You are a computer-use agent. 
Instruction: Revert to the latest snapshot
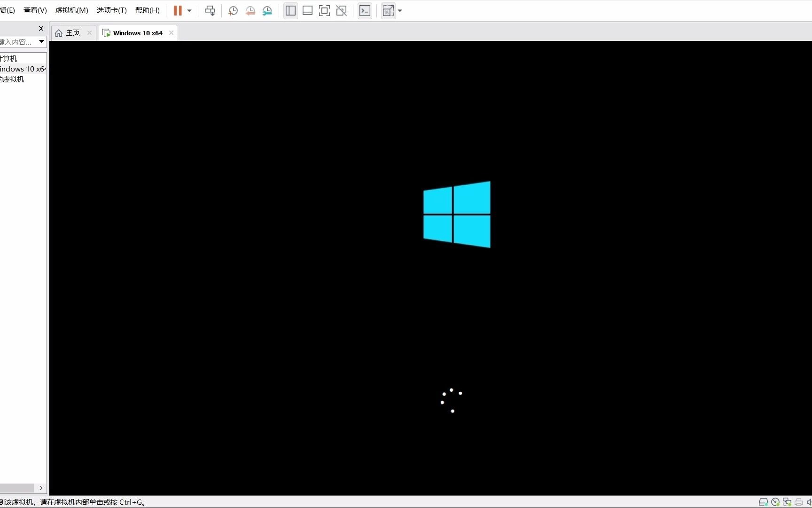pyautogui.click(x=250, y=10)
